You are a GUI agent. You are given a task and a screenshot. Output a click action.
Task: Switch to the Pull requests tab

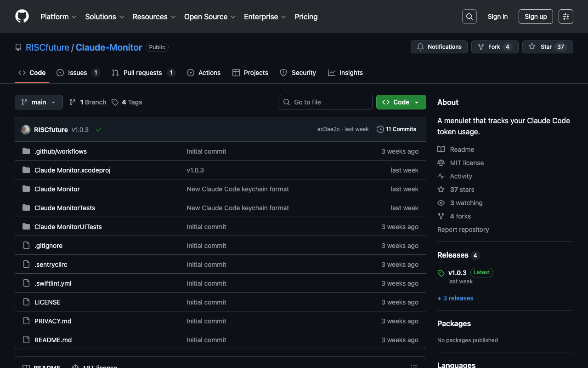[x=142, y=73]
